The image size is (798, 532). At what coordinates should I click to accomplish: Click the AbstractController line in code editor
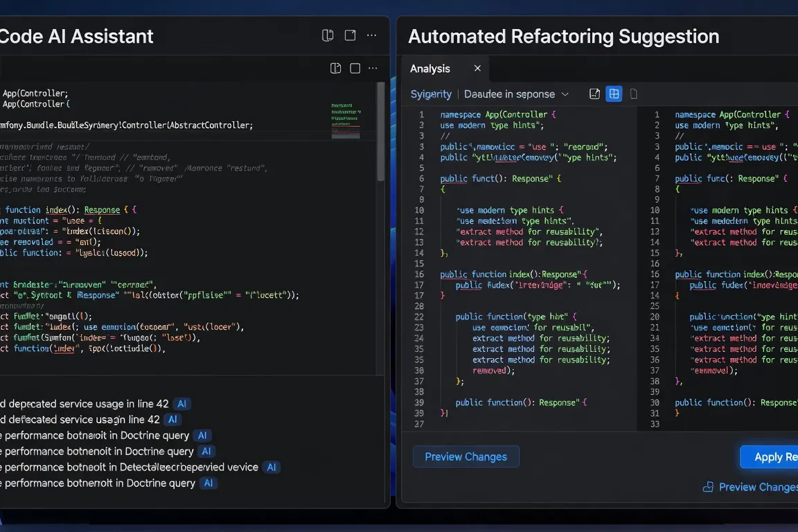pos(126,125)
